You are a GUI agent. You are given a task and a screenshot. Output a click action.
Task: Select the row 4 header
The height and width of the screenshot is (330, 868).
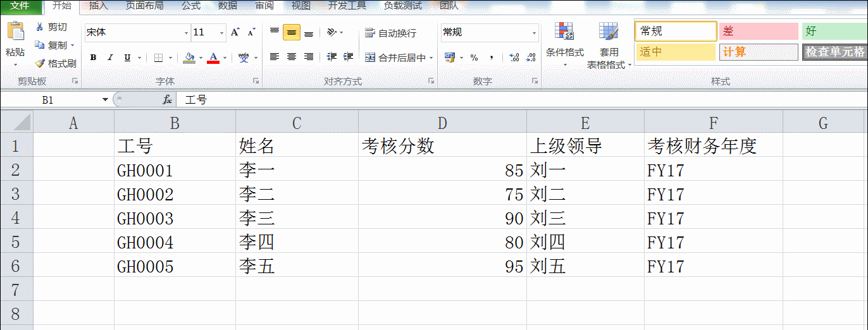pos(16,218)
